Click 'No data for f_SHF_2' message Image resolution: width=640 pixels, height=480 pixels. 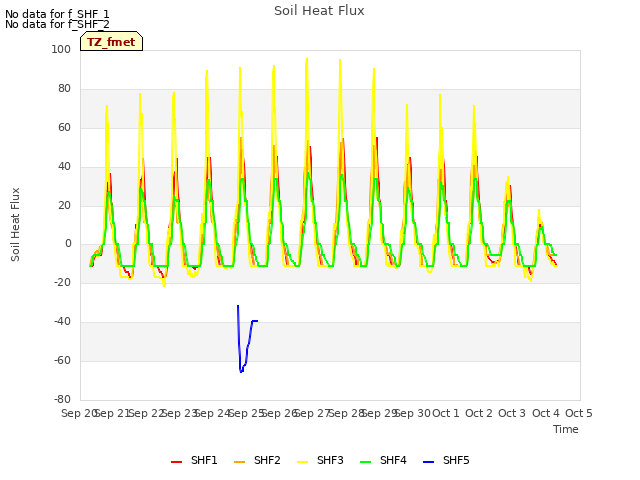point(57,24)
